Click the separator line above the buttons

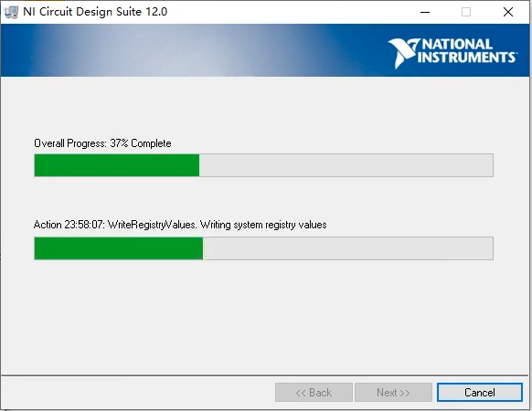click(265, 375)
